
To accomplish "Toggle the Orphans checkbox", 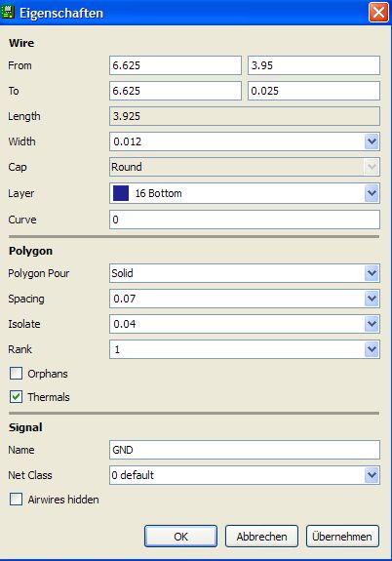I will [17, 373].
